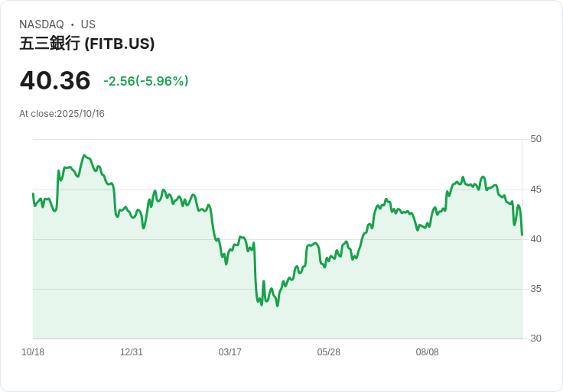The image size is (563, 392).
Task: Select the 08/08 date axis label
Action: click(428, 352)
